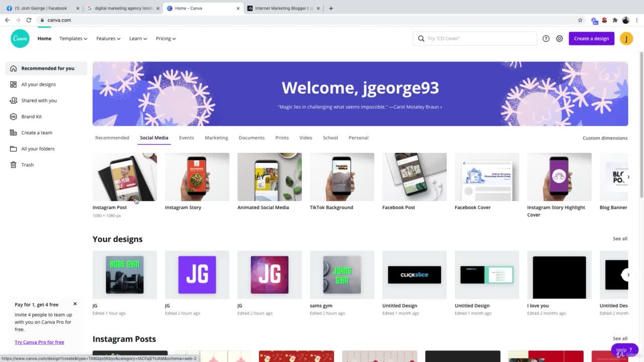Open a new browser tab
Viewport: 644px width, 362px height.
331,8
